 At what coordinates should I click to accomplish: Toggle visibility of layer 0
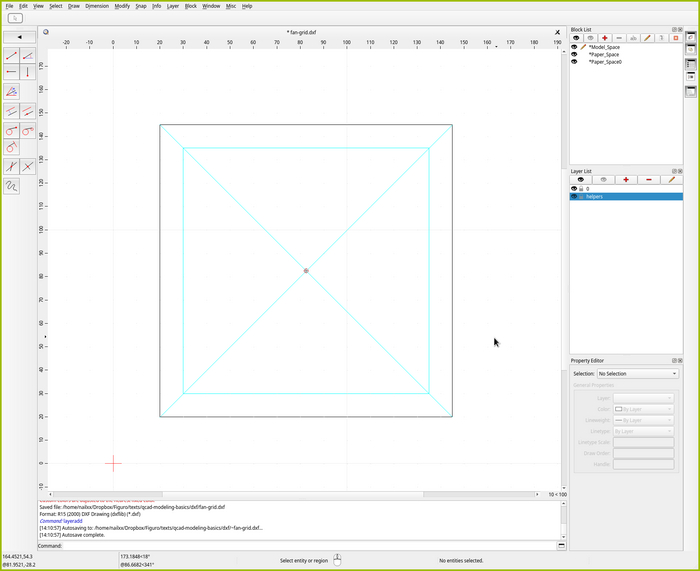[574, 188]
